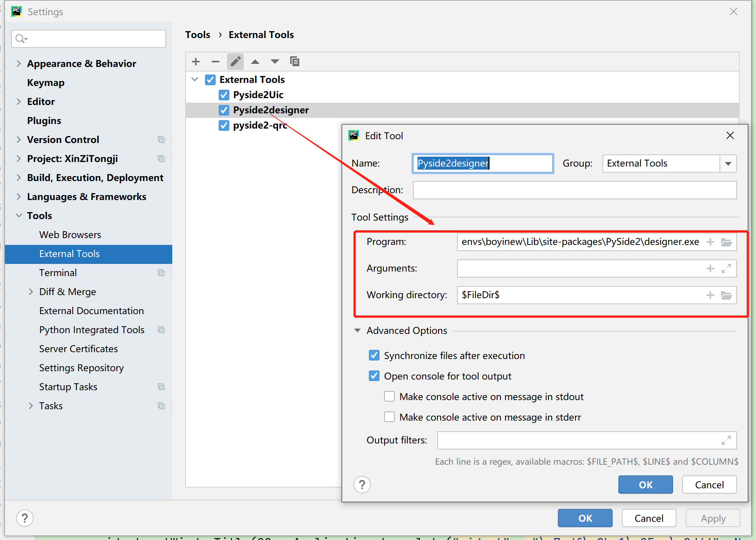Cancel the Settings dialog

coord(649,518)
